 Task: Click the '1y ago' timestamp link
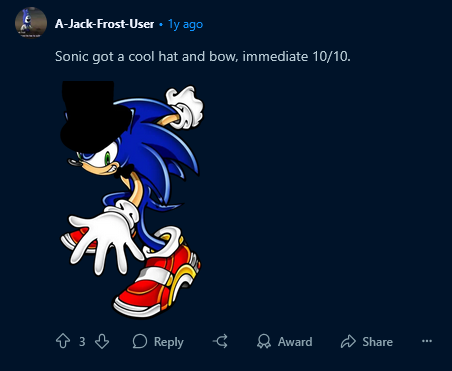tap(185, 24)
